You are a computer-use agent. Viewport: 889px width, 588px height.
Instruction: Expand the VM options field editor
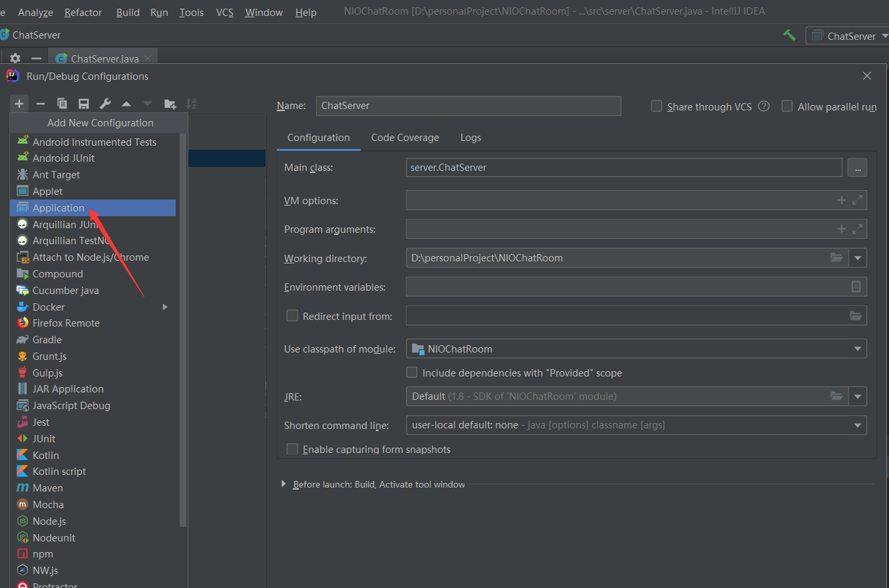coord(858,200)
